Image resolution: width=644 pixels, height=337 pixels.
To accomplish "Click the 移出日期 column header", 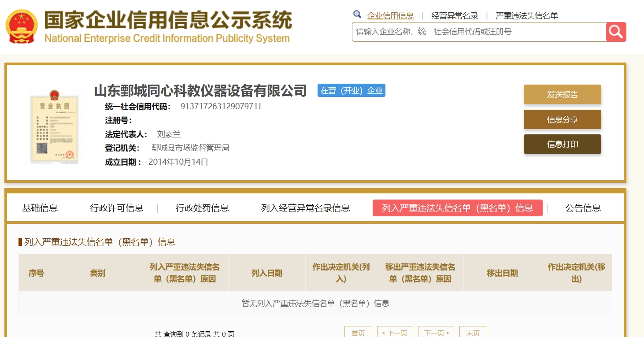I will 502,273.
